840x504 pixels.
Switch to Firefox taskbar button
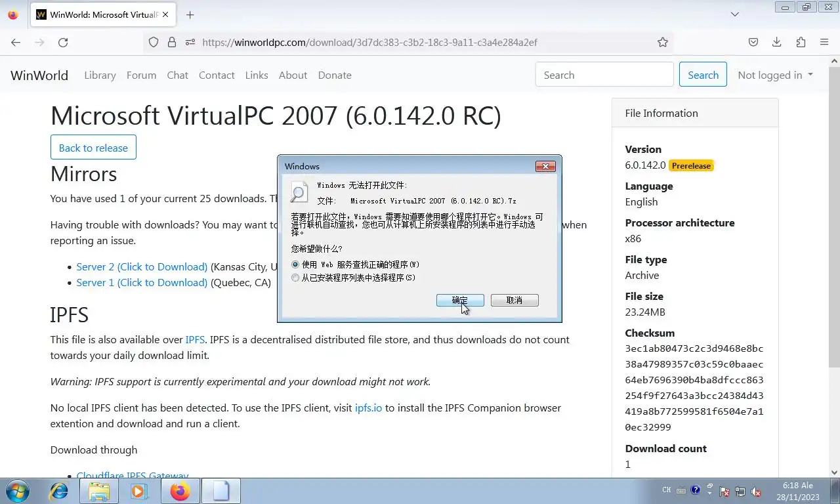180,491
